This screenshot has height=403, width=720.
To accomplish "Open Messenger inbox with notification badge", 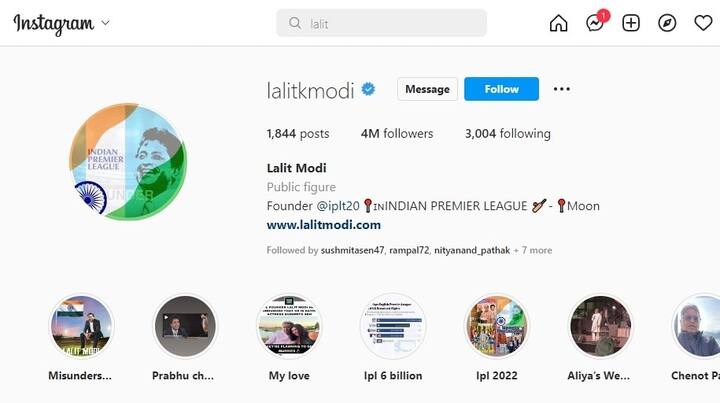I will click(x=596, y=22).
